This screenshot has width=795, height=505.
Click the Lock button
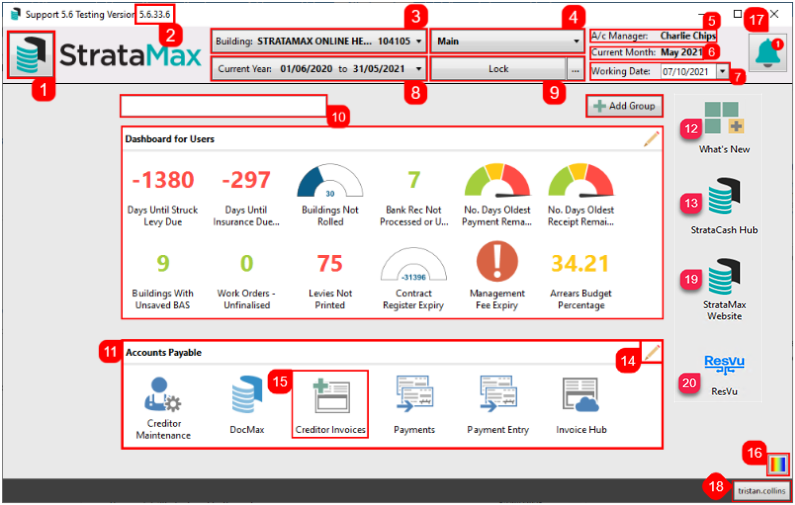498,68
